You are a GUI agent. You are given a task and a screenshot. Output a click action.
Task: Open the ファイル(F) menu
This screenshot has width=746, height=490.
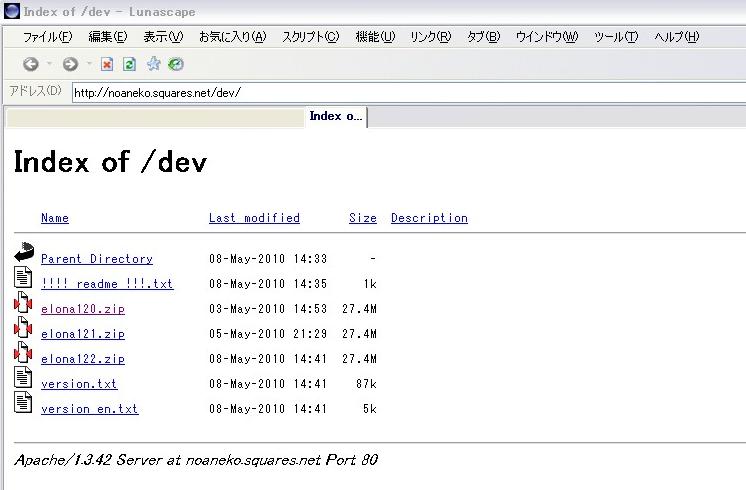click(x=48, y=37)
